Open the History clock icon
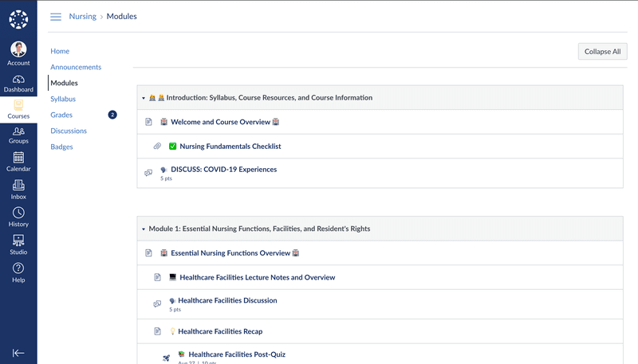 click(18, 213)
